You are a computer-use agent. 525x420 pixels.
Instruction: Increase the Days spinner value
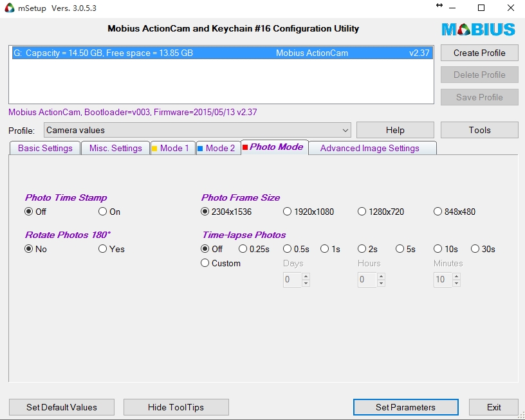(306, 276)
